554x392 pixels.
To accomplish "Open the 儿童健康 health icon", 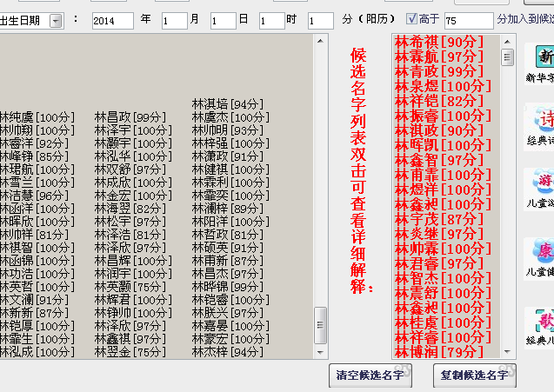I will [x=544, y=251].
